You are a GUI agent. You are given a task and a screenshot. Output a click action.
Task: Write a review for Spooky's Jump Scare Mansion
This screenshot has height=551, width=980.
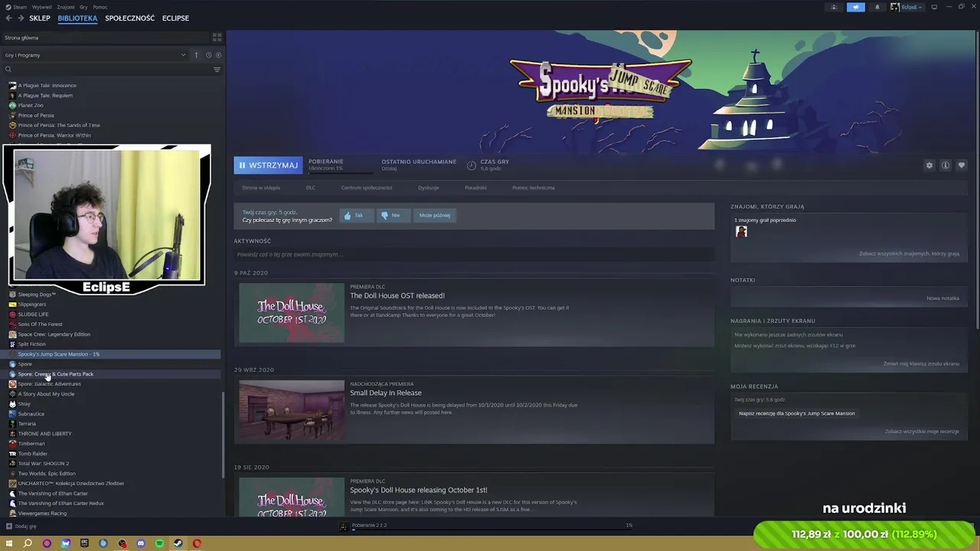click(x=796, y=413)
